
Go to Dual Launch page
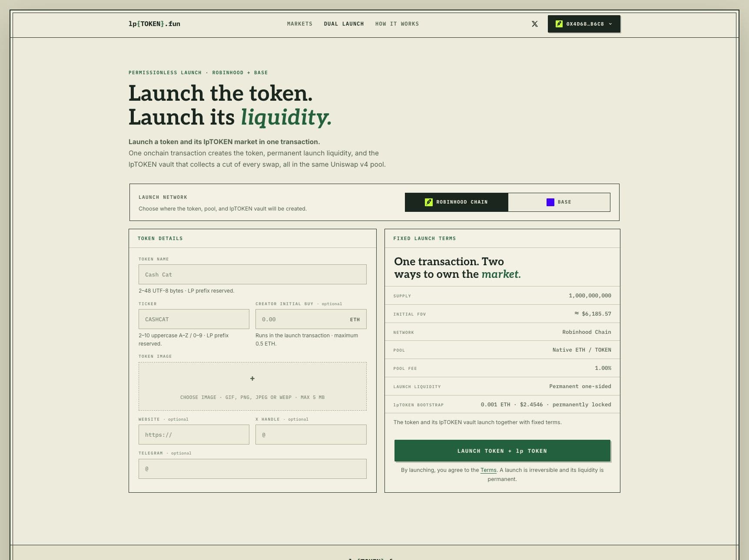344,24
